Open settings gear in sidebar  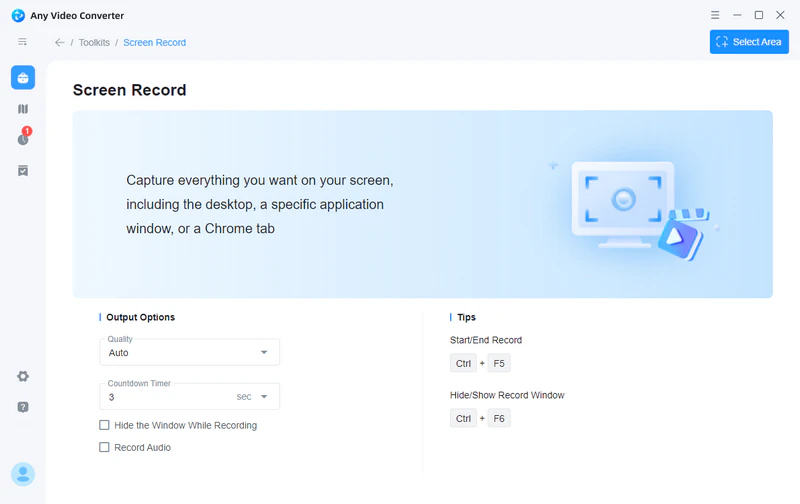[x=23, y=376]
